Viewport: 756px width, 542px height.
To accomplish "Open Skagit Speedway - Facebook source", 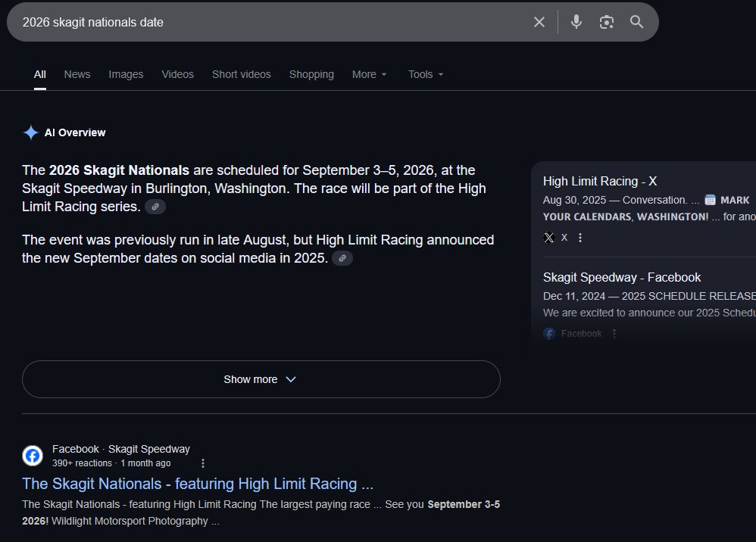I will [622, 278].
